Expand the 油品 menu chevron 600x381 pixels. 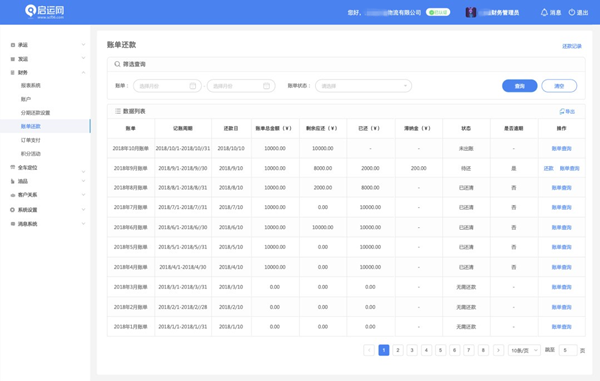click(x=83, y=181)
